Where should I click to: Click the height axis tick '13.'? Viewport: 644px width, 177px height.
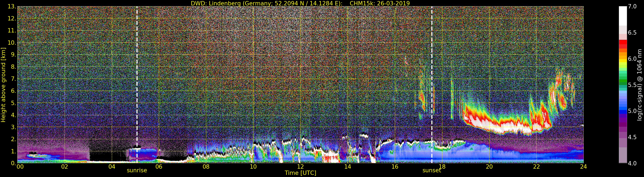click(x=12, y=6)
